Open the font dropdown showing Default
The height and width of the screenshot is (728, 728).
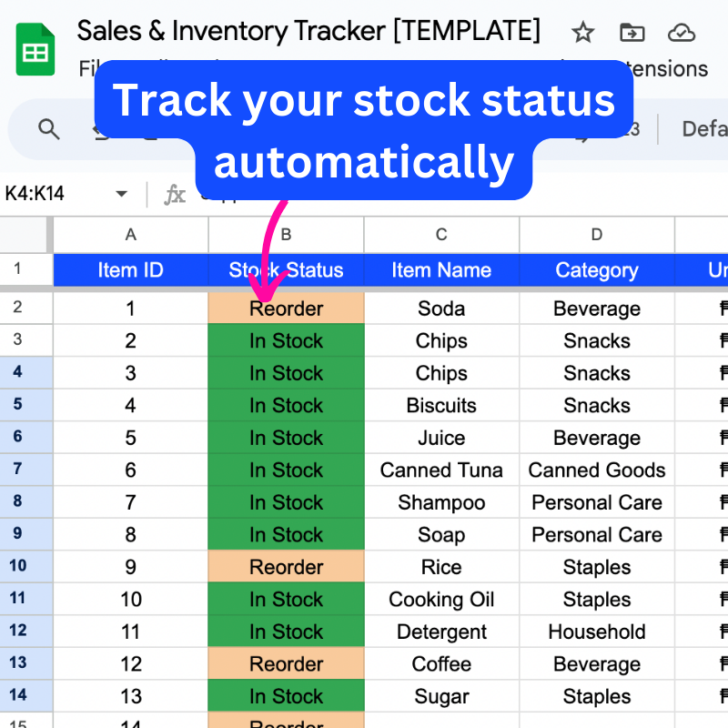[x=703, y=129]
